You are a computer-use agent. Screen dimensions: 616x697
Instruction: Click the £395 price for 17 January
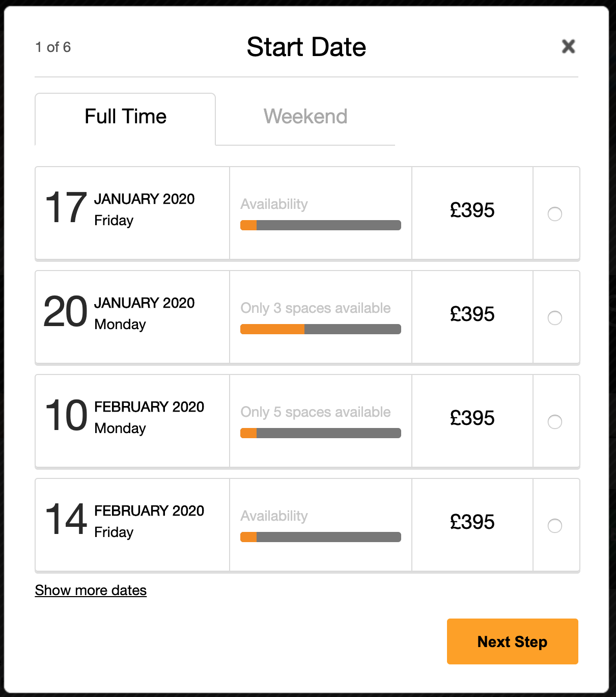pos(472,210)
